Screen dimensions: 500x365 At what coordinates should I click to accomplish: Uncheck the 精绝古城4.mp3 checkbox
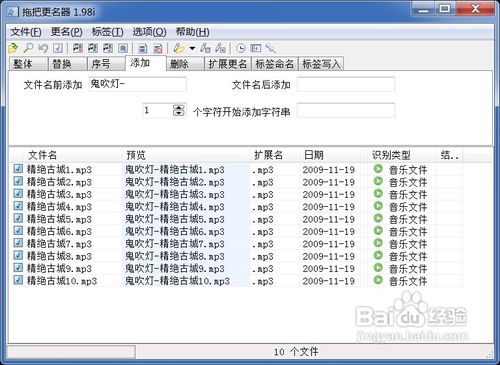click(x=18, y=206)
